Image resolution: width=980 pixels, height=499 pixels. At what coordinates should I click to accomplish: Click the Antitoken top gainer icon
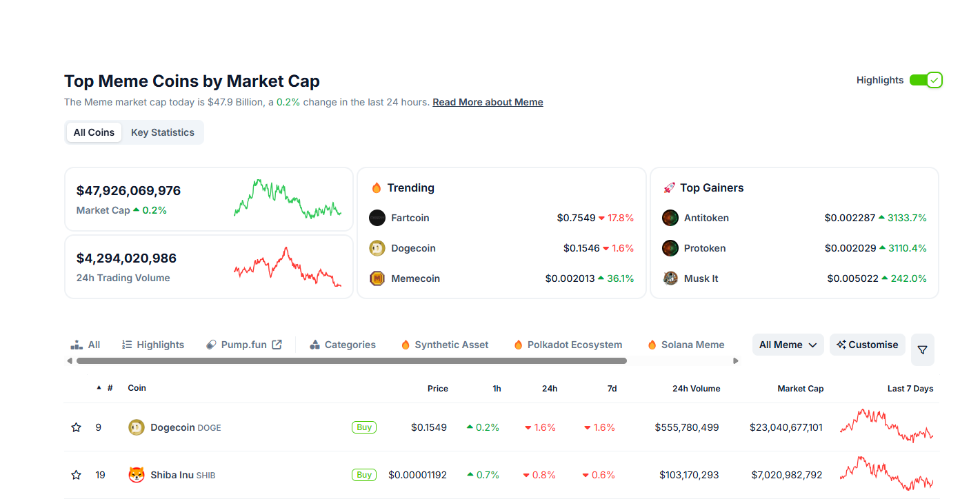pos(670,218)
